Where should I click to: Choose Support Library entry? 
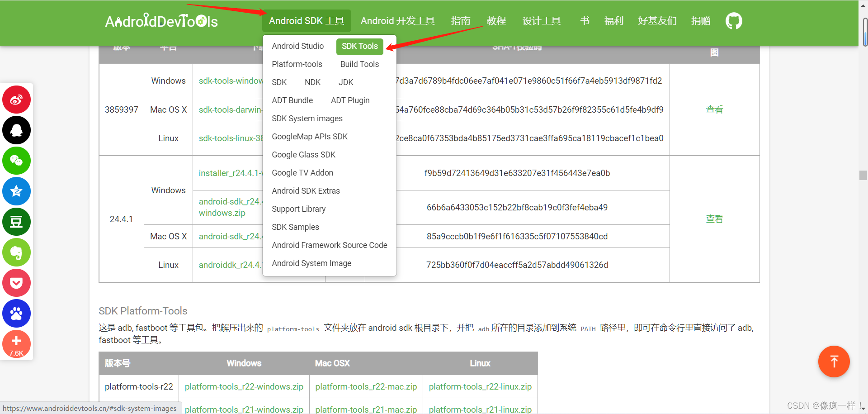pyautogui.click(x=299, y=209)
